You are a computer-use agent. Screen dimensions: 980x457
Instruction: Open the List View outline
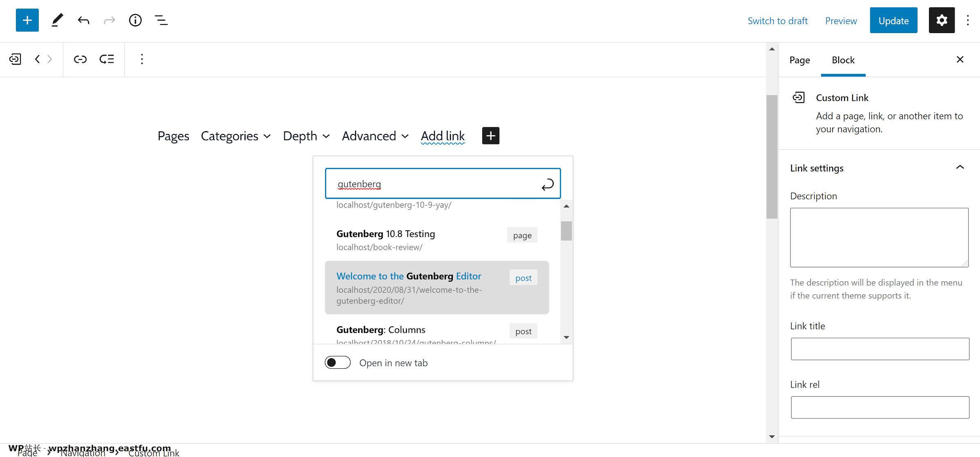click(x=161, y=20)
